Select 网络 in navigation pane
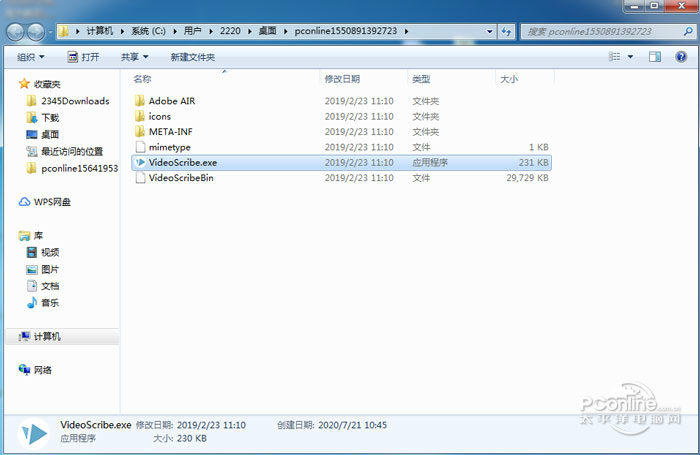700x455 pixels. tap(43, 370)
